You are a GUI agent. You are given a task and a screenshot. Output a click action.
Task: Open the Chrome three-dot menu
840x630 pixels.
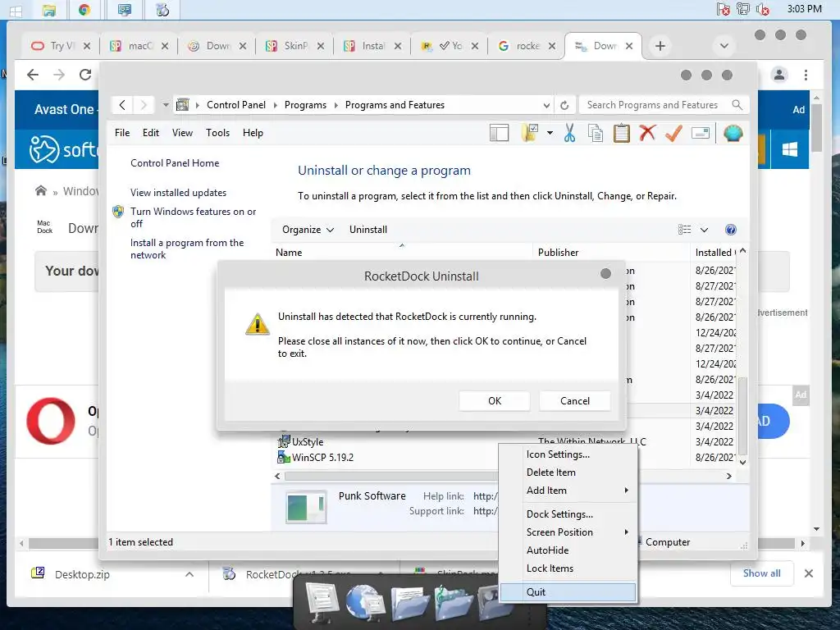pos(806,75)
